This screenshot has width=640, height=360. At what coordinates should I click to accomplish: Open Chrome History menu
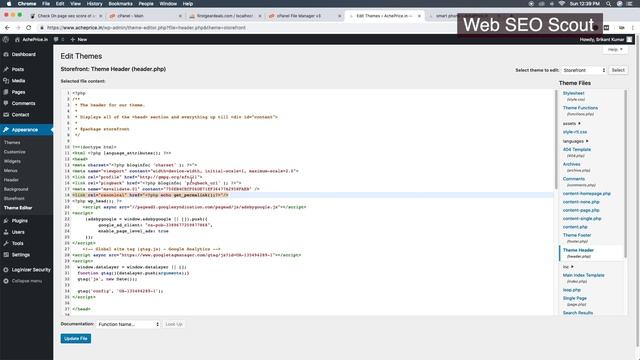coord(94,4)
